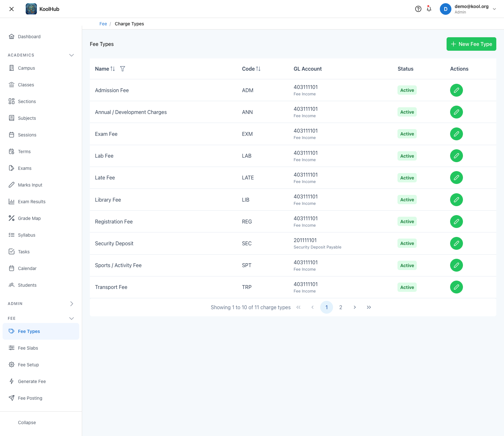504x436 pixels.
Task: Go to Exams in the sidebar
Action: pos(41,168)
